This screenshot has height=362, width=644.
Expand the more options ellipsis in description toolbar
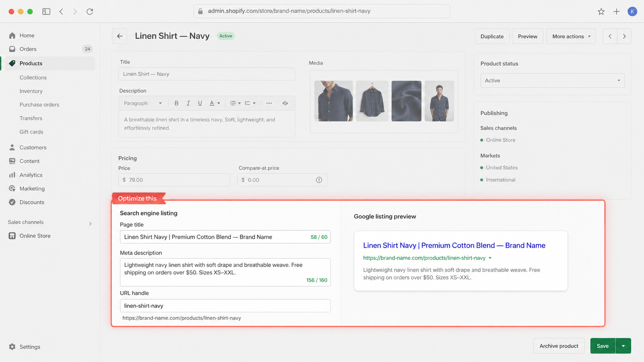(x=269, y=103)
